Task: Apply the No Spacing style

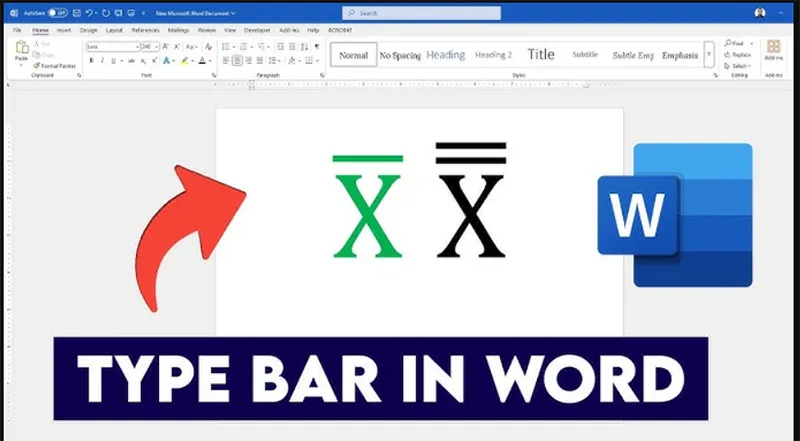Action: click(400, 55)
